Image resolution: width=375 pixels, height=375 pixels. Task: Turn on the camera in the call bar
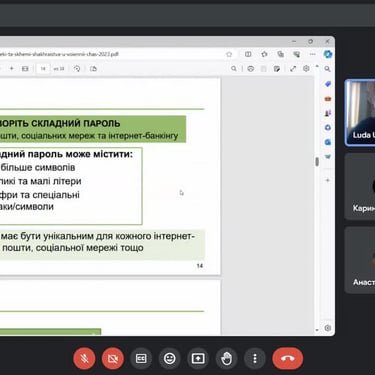click(x=113, y=359)
